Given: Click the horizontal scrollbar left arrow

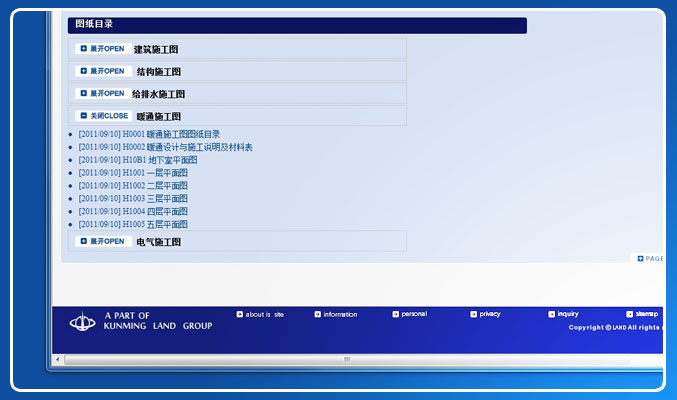Looking at the screenshot, I should (58, 359).
